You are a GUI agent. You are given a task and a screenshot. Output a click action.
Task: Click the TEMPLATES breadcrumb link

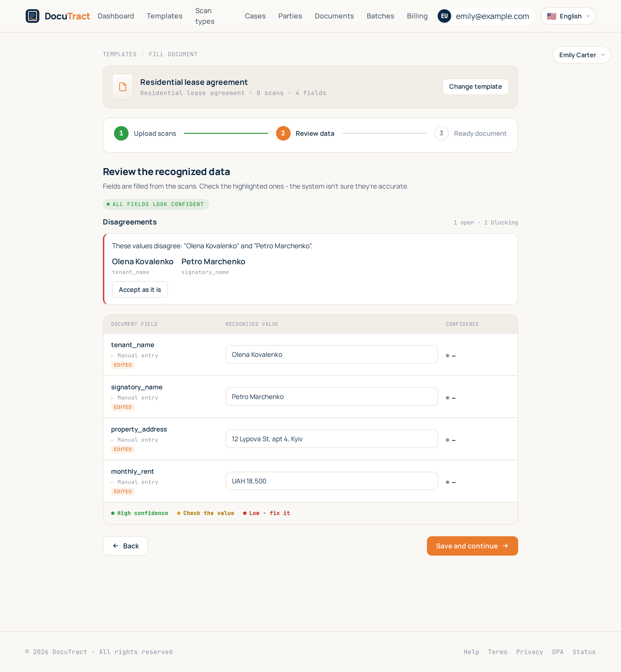120,54
